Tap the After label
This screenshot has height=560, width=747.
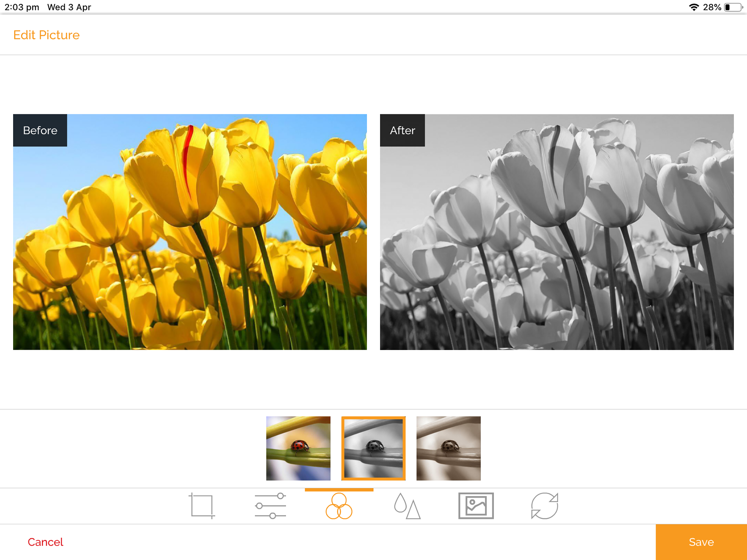[x=402, y=130]
